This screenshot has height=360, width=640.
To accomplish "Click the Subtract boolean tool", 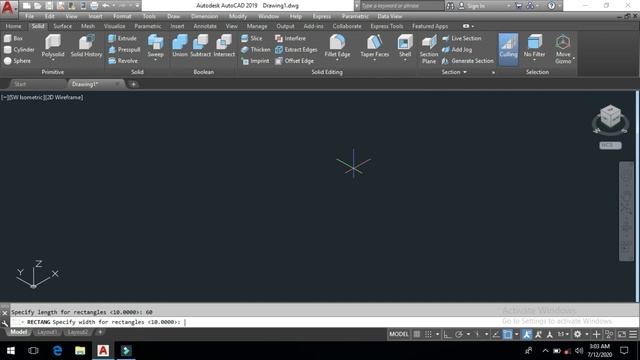I will [200, 46].
